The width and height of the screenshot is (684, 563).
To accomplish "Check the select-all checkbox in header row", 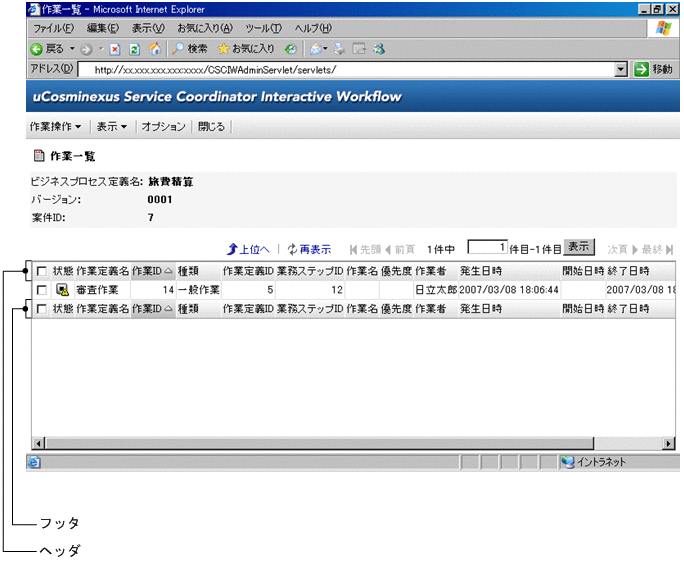I will coord(42,271).
